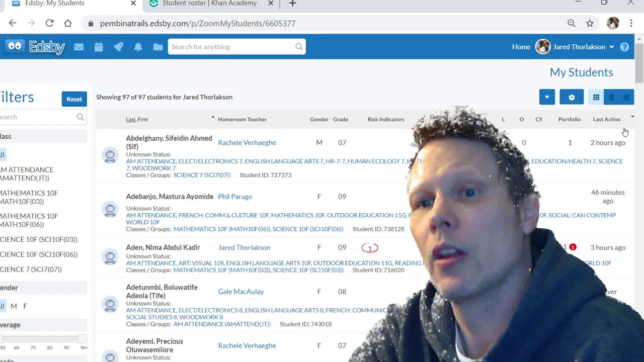
Task: Sort by Last, First column
Action: (137, 119)
